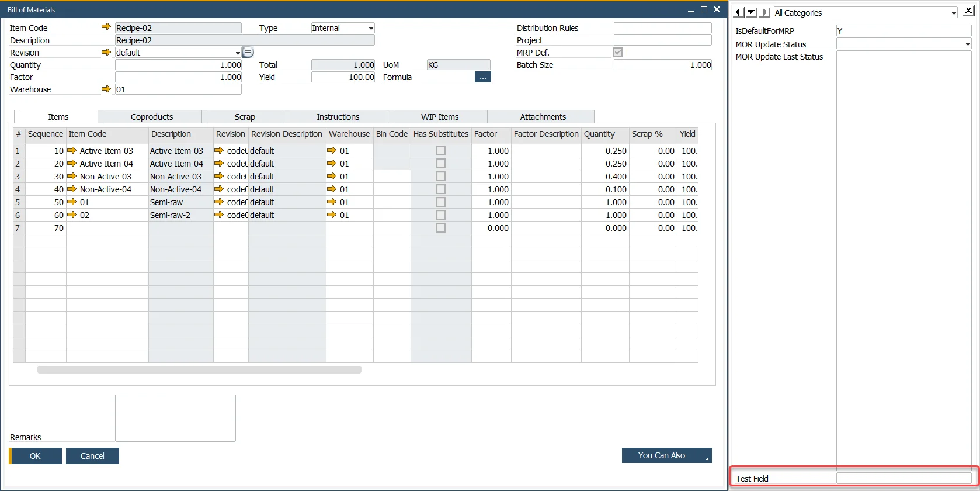Click the Revision link arrow in header
Image resolution: width=980 pixels, height=491 pixels.
pyautogui.click(x=106, y=52)
